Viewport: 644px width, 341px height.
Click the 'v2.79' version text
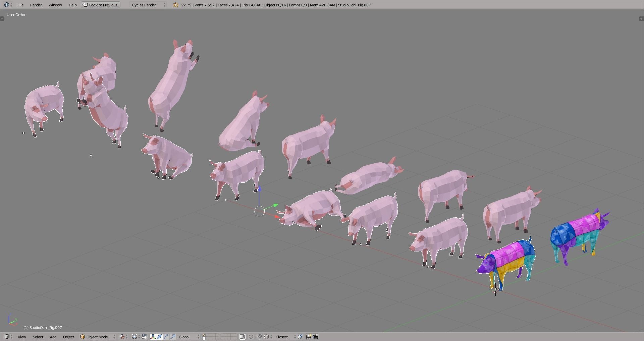pyautogui.click(x=186, y=5)
